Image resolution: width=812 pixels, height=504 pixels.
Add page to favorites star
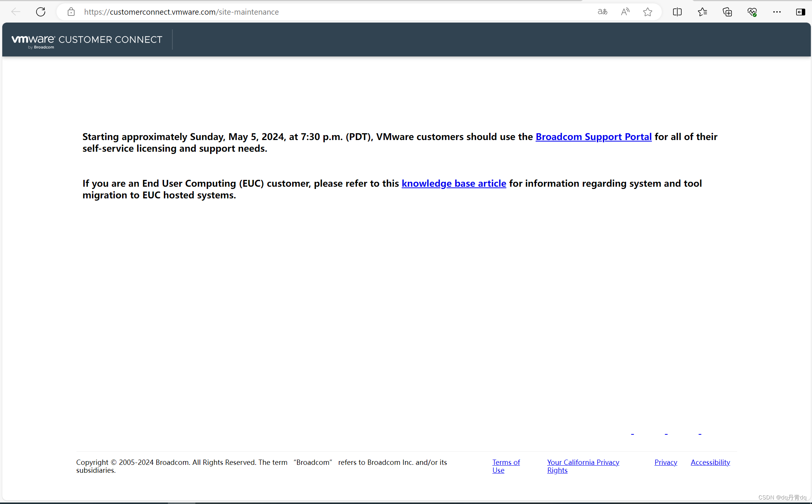click(x=647, y=12)
